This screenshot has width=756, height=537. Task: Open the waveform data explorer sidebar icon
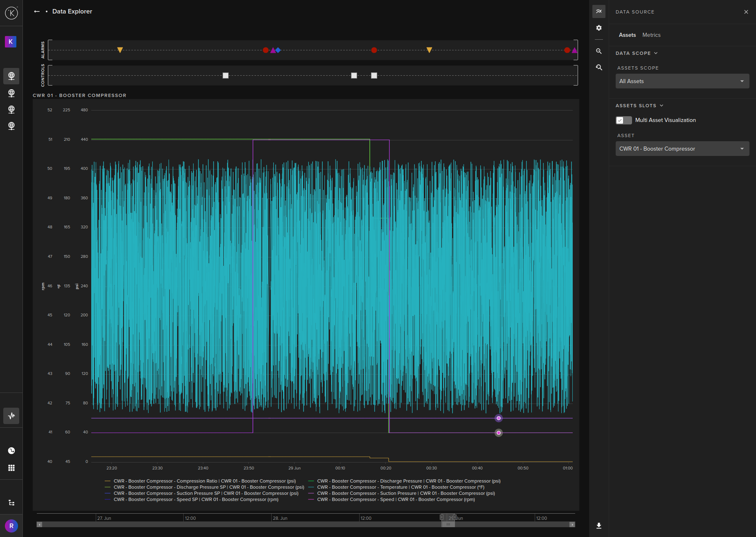coord(11,416)
